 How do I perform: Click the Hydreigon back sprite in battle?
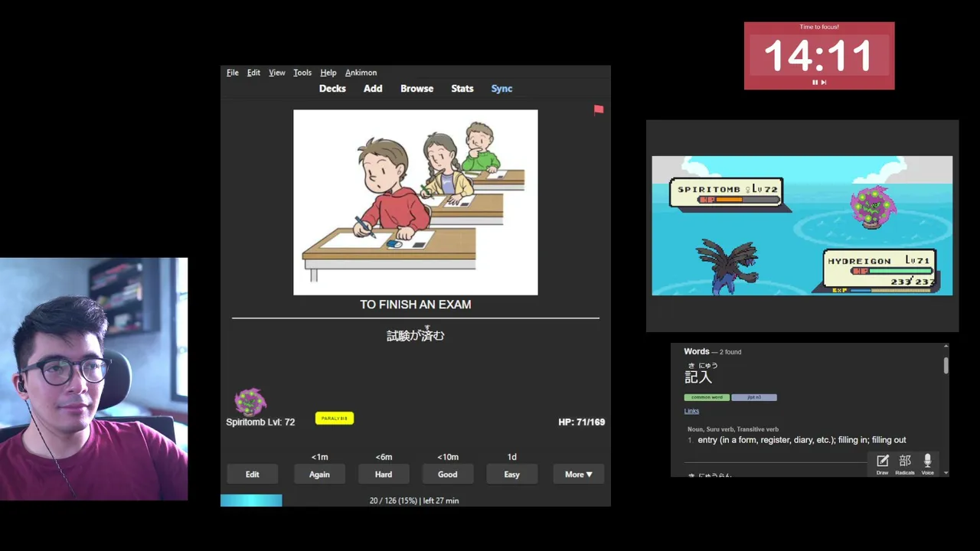[728, 266]
